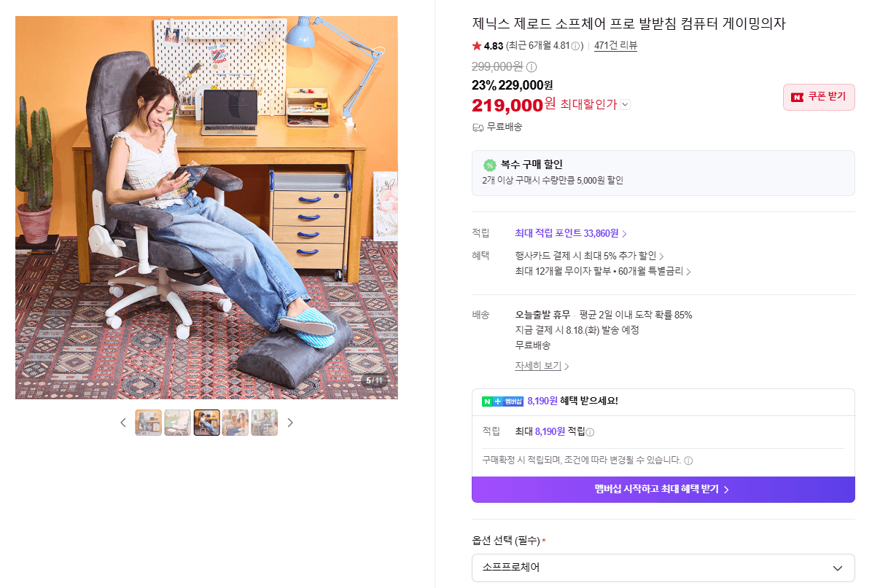Click the green 복수 구매 할인 percent icon

pyautogui.click(x=489, y=165)
